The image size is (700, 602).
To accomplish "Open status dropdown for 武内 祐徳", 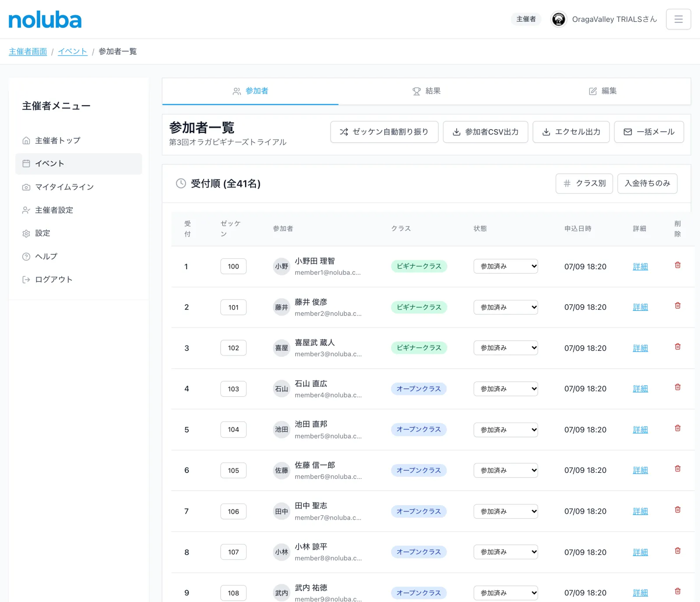I will tap(505, 593).
